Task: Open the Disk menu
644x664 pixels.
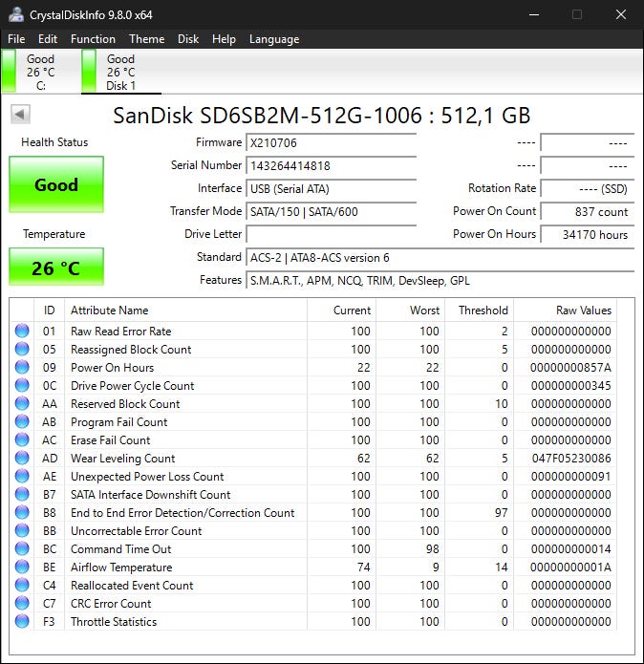Action: (188, 39)
